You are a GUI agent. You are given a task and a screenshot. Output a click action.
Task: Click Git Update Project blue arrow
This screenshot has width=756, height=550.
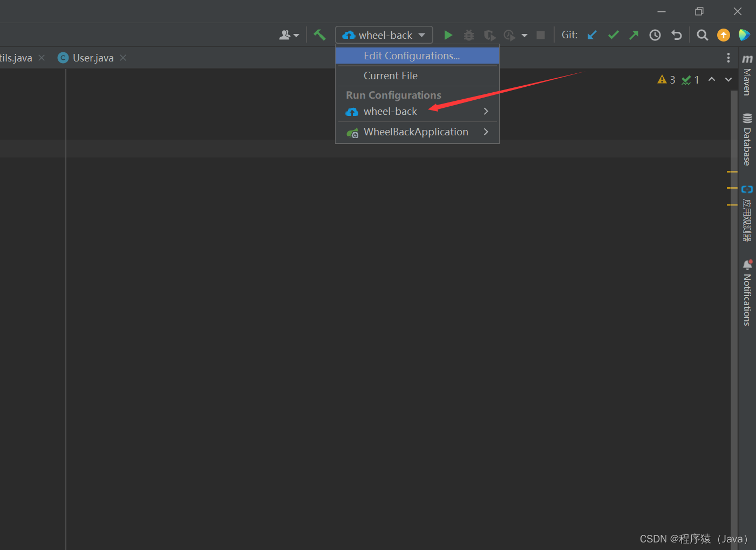tap(592, 35)
